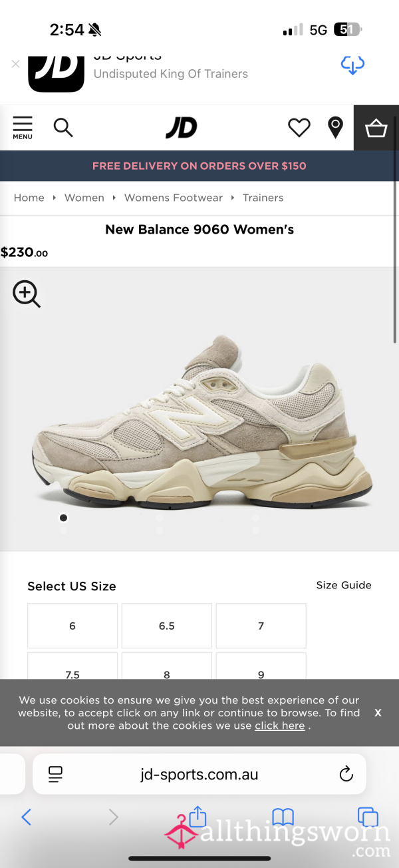Select US size 6.5
The width and height of the screenshot is (399, 868).
pyautogui.click(x=167, y=626)
